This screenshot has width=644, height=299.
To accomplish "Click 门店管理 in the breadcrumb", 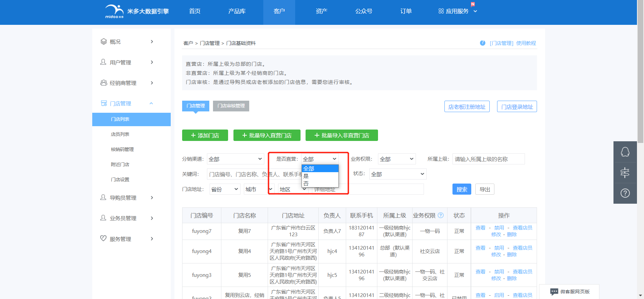I will (210, 43).
